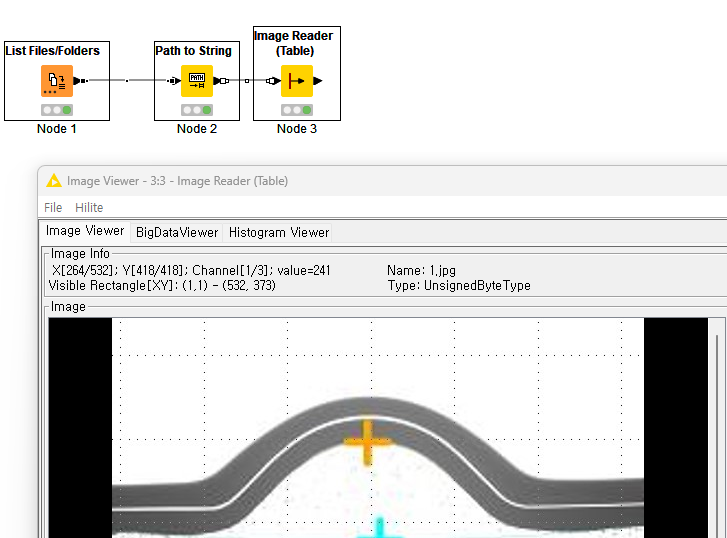Click the 'Node 3' label

(297, 129)
